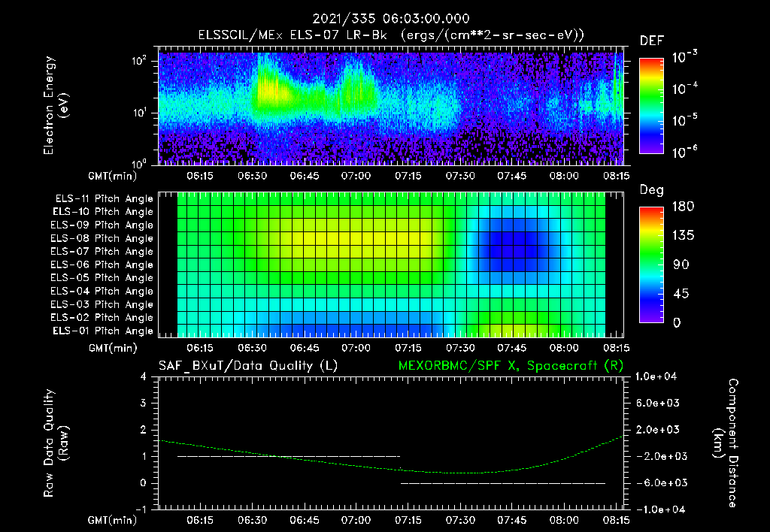
Task: Click the Raw Data Quality (Raw) axis label
Action: click(56, 443)
